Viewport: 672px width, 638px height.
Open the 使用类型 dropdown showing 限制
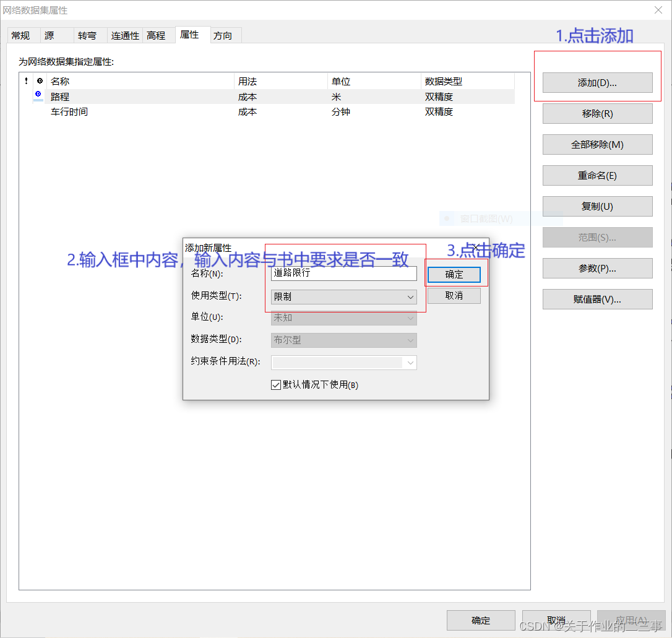coord(343,296)
